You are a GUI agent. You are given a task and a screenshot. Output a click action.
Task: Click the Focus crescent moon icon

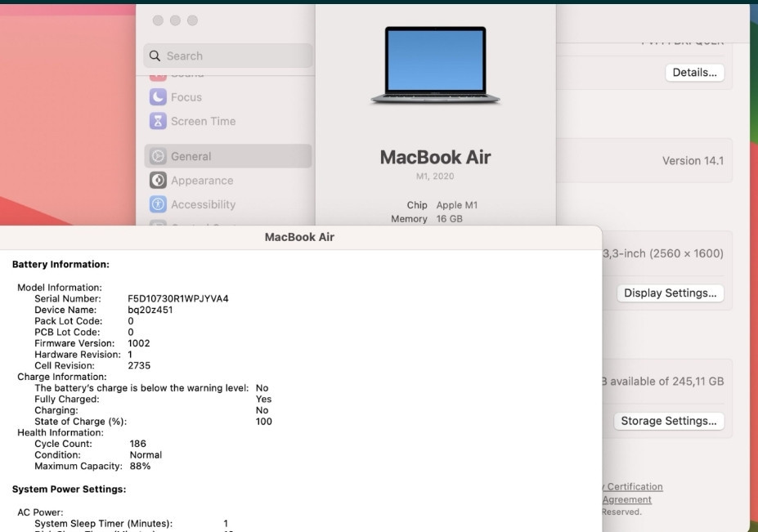coord(159,97)
